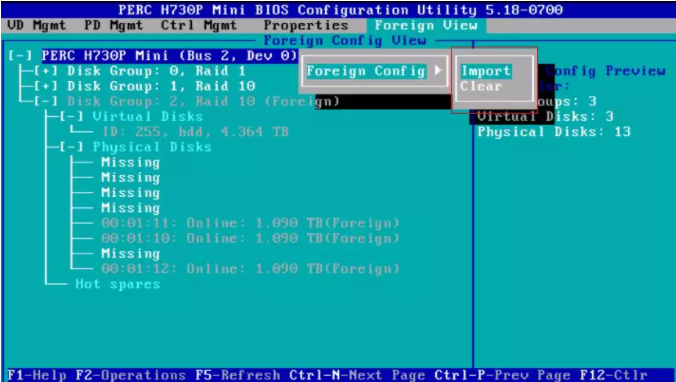676x382 pixels.
Task: Choose Clear from the Foreign Config submenu
Action: pos(481,86)
